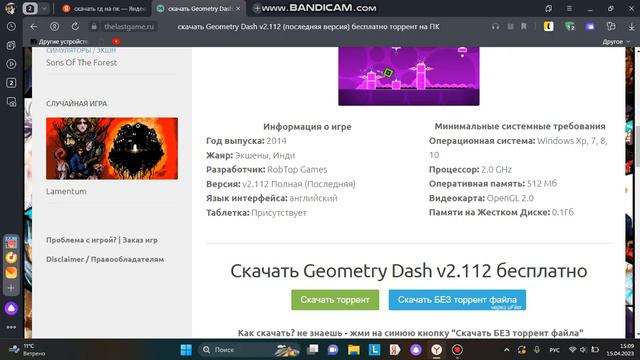Open Yandex Music icon in sidebar
640x360 pixels.
[x=11, y=257]
